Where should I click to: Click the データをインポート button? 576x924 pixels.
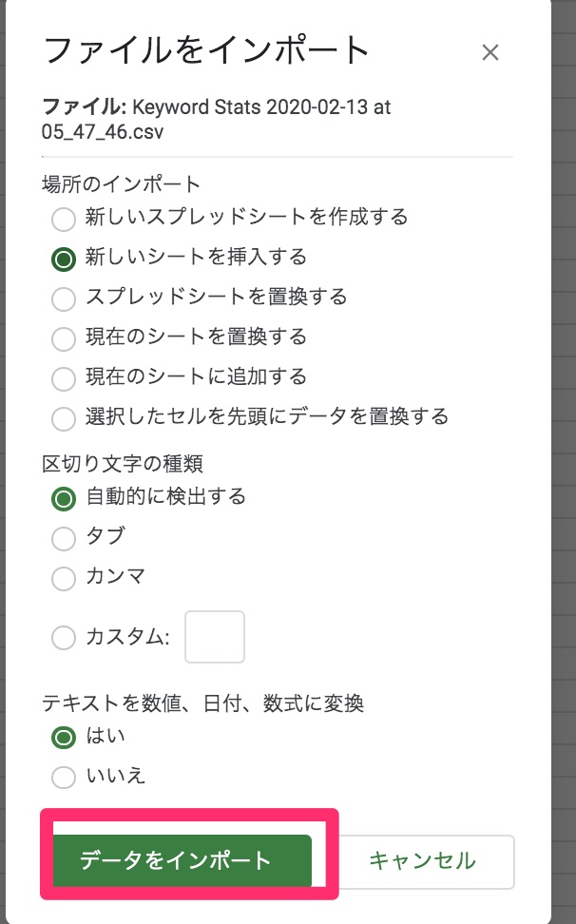point(182,860)
